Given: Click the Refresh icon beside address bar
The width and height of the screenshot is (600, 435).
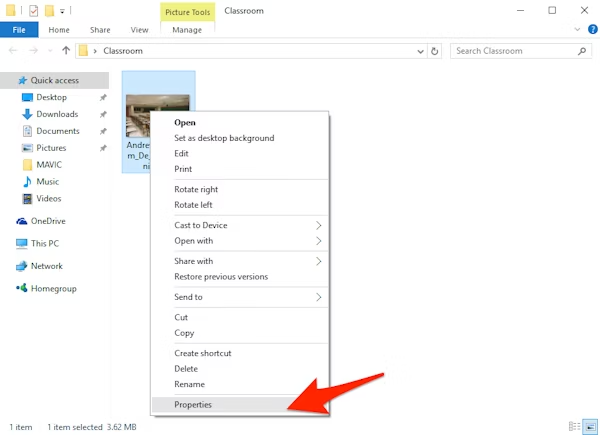Looking at the screenshot, I should point(436,50).
